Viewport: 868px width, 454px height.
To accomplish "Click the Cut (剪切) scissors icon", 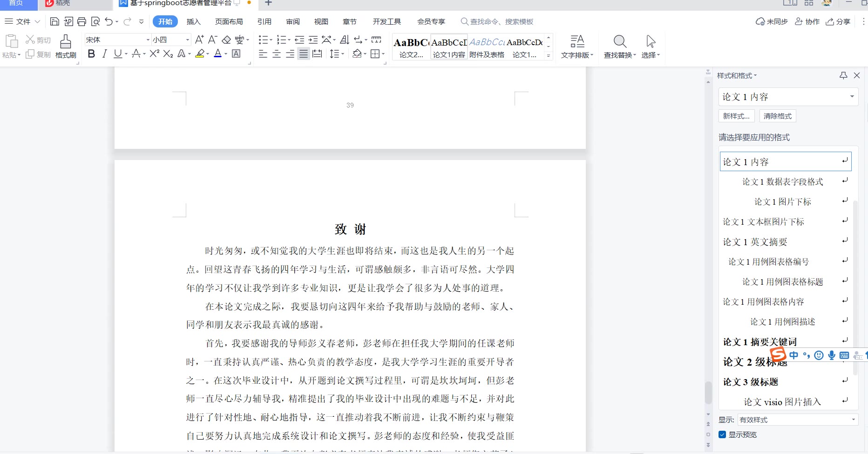I will (x=30, y=40).
